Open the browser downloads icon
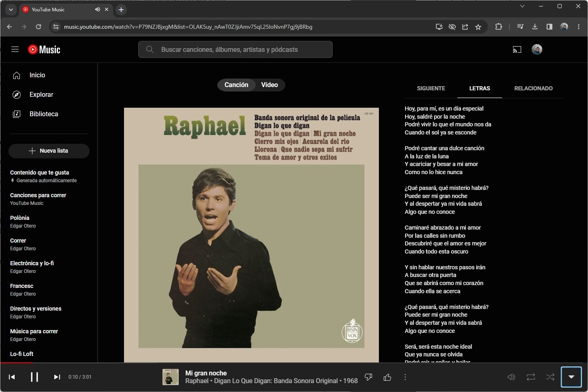The image size is (588, 392). click(535, 27)
